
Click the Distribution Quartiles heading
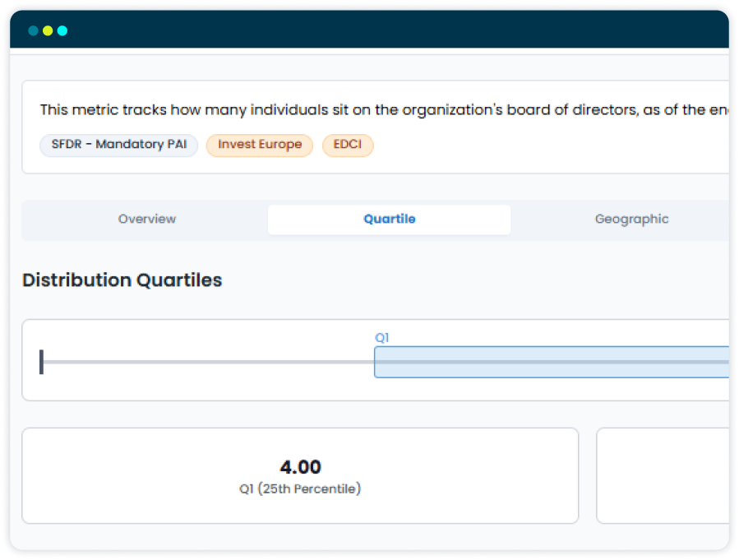[x=122, y=280]
